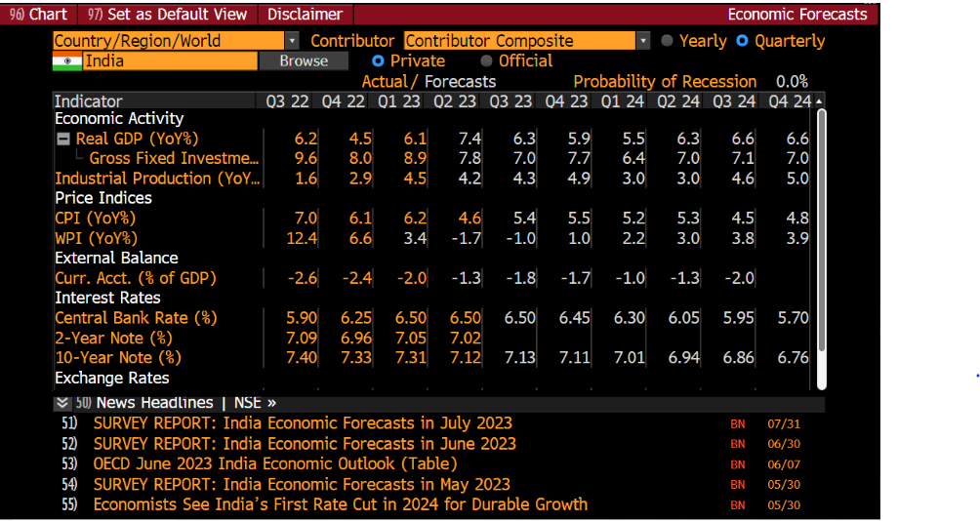980x521 pixels.
Task: Select Curr. Acct. (% of GDP) indicator
Action: pyautogui.click(x=136, y=279)
